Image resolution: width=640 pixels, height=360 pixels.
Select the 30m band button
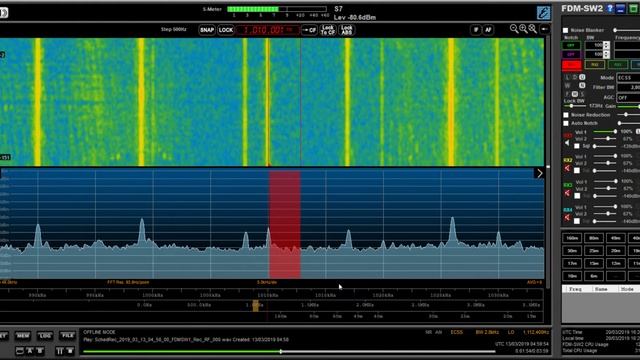(572, 251)
